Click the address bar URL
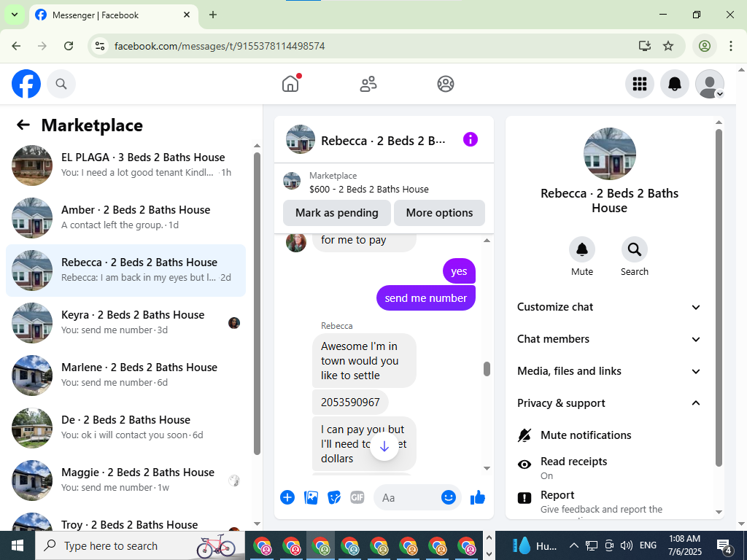 220,46
